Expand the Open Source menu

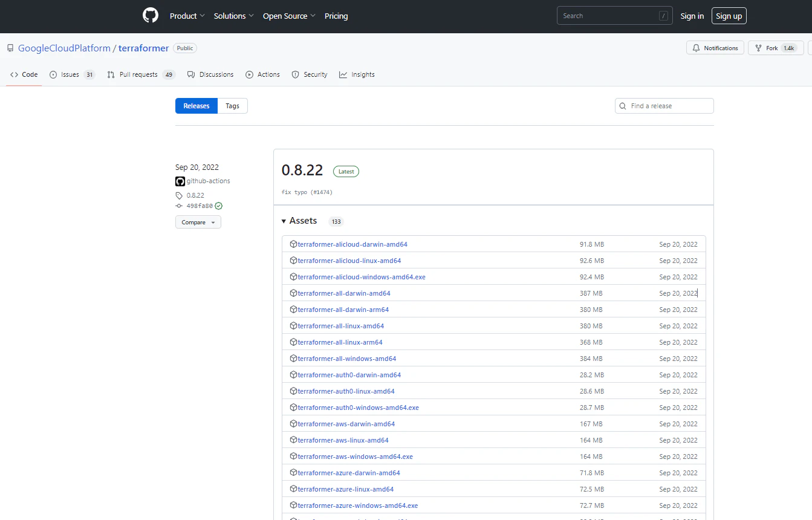pos(290,16)
